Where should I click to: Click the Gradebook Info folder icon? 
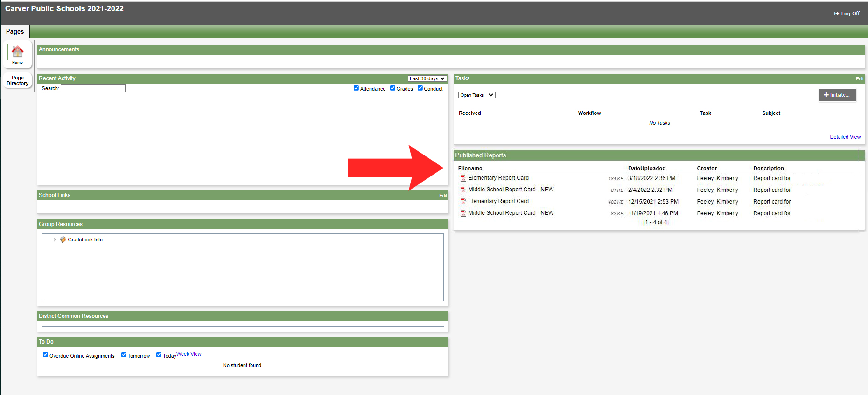click(x=63, y=240)
